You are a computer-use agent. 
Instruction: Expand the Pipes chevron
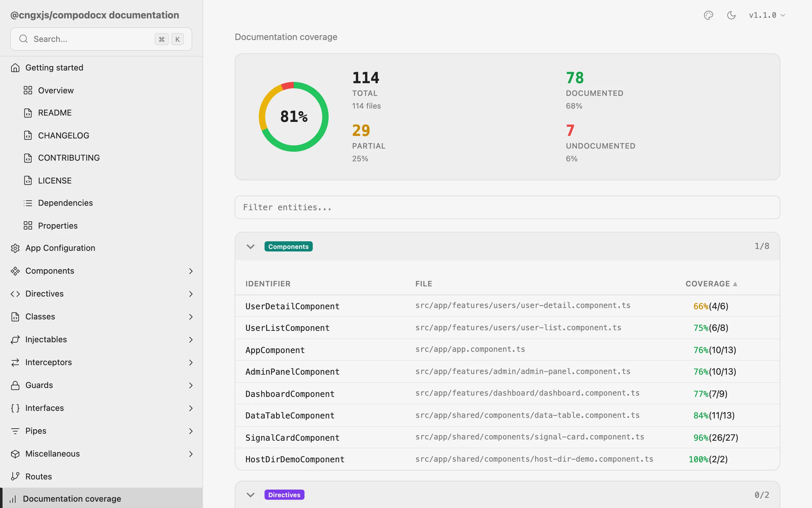[x=191, y=431]
